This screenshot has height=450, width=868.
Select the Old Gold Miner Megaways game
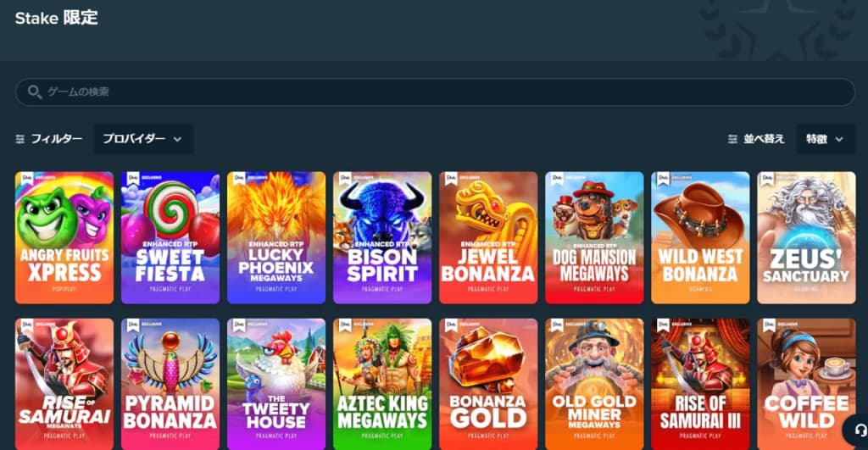[x=594, y=384]
